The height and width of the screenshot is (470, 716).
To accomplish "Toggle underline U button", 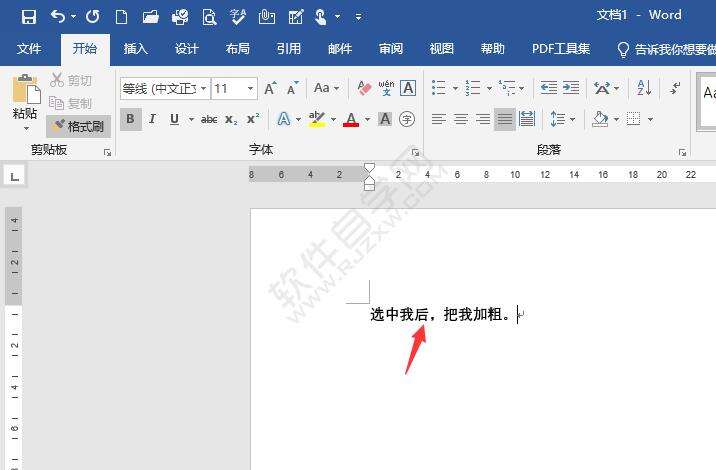I will [x=174, y=119].
